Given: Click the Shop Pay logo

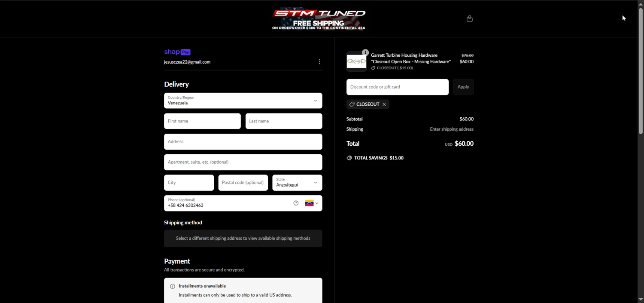Looking at the screenshot, I should (x=177, y=52).
